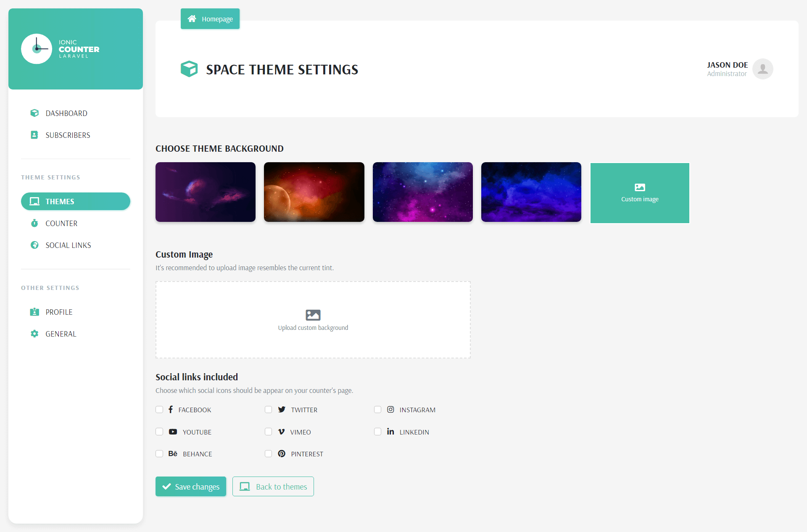
Task: Go to Subscribers in the sidebar
Action: [x=68, y=135]
